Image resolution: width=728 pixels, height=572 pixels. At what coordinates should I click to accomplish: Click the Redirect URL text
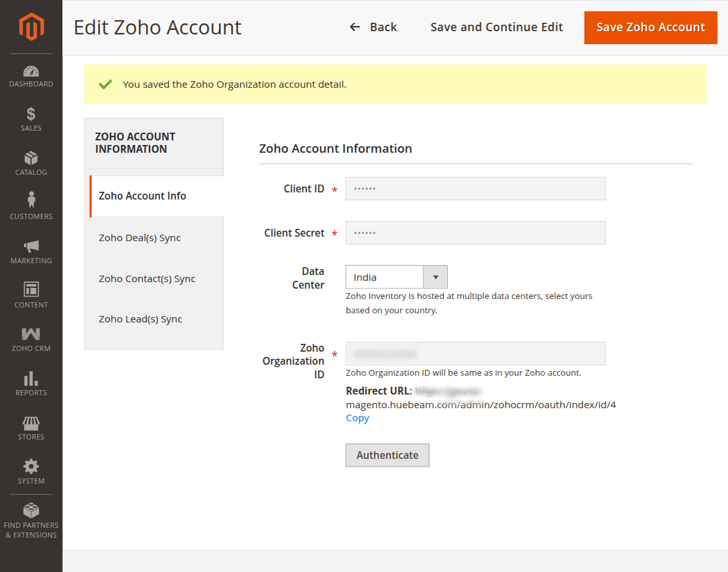point(480,398)
